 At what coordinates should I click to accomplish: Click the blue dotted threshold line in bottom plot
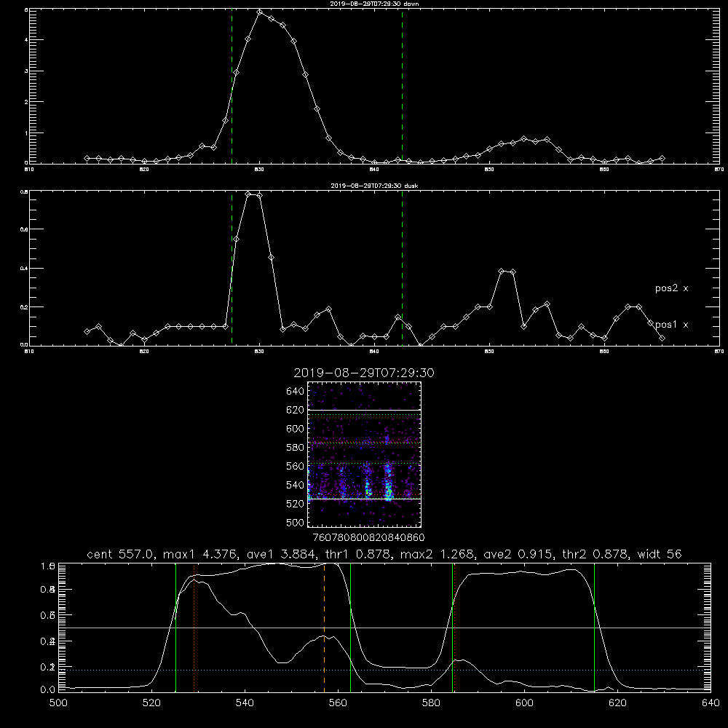coord(384,670)
